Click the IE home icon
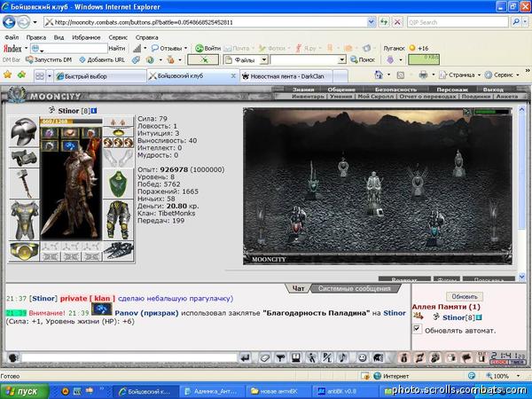Image resolution: width=532 pixels, height=399 pixels. [x=379, y=75]
